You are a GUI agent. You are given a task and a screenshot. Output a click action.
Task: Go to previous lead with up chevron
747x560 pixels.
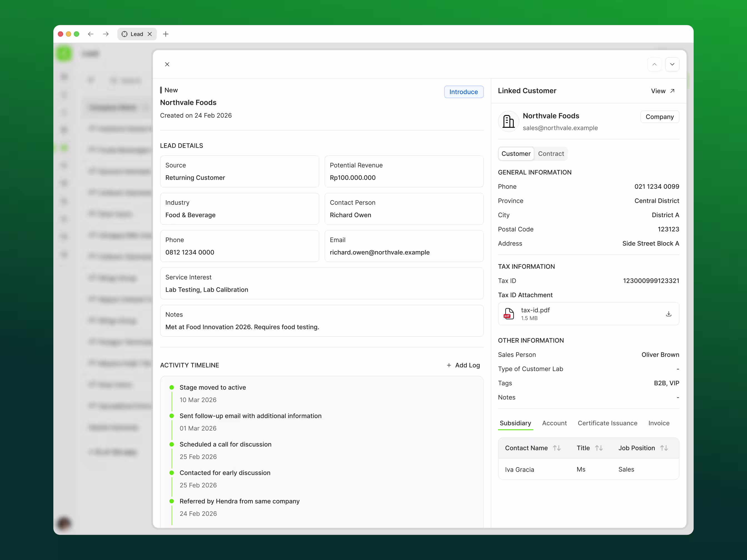point(654,64)
